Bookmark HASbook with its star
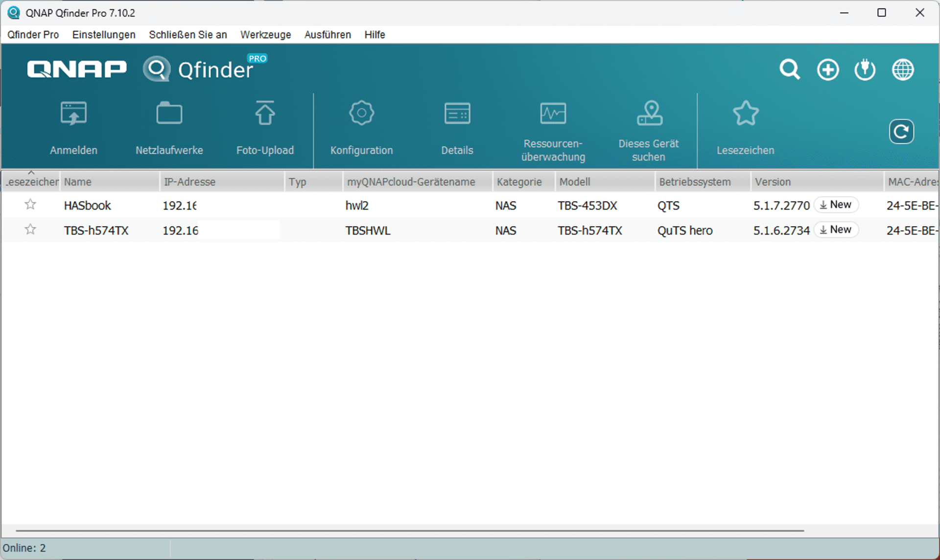The image size is (940, 560). (x=30, y=205)
